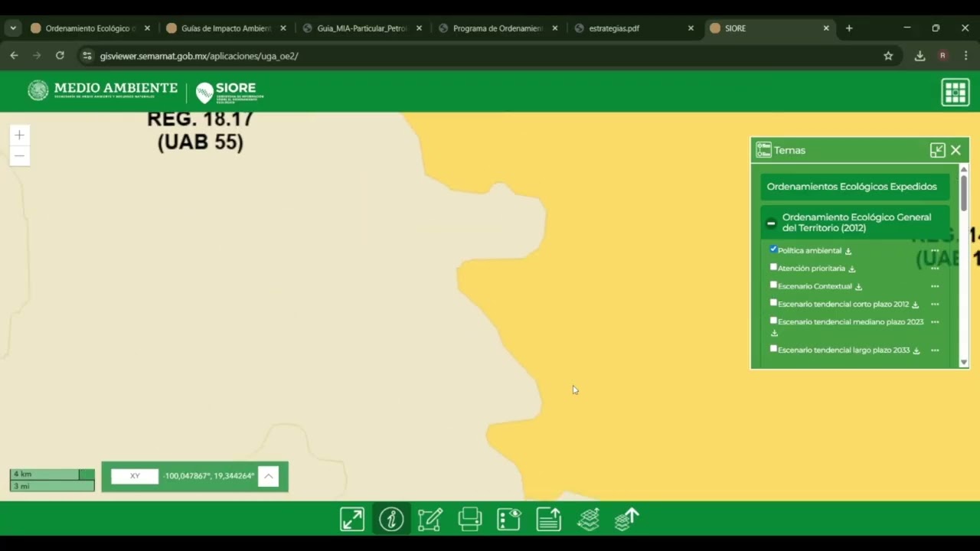The height and width of the screenshot is (551, 980).
Task: Enable the Escenario Contextual layer checkbox
Action: coord(773,285)
